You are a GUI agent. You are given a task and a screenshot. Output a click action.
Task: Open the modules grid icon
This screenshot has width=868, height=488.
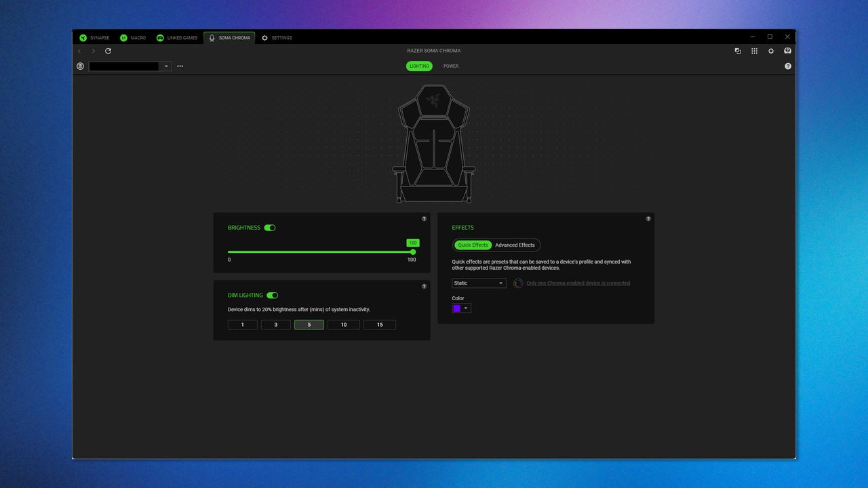click(754, 51)
